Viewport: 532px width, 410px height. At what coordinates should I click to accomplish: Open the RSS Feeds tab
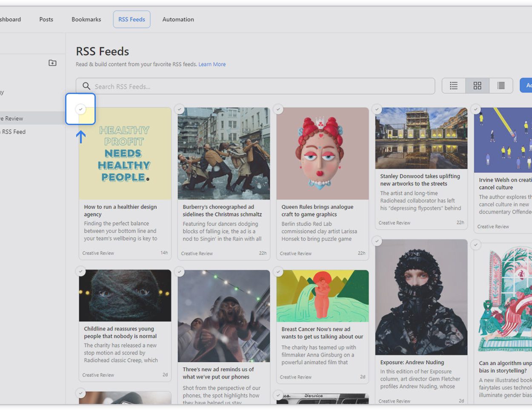tap(132, 19)
